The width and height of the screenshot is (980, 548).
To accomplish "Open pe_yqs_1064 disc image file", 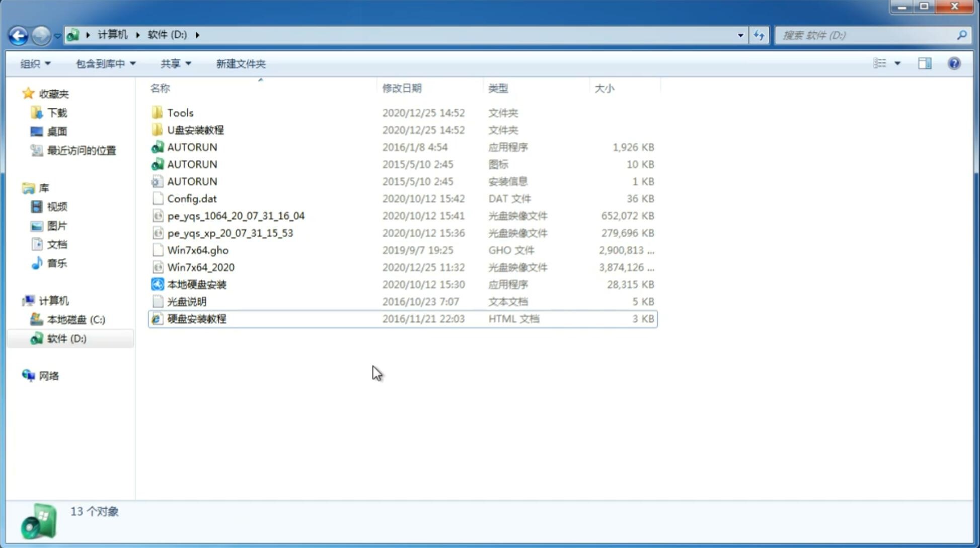I will (236, 215).
